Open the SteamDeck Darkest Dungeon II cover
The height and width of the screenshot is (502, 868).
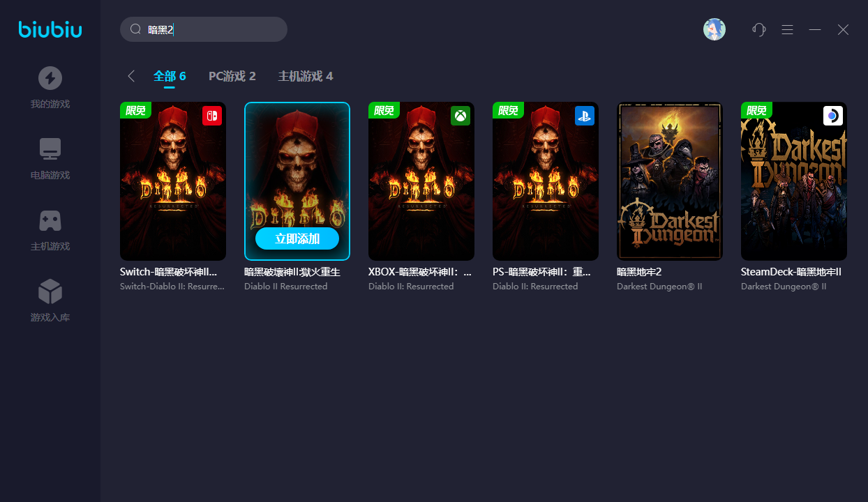pyautogui.click(x=794, y=181)
